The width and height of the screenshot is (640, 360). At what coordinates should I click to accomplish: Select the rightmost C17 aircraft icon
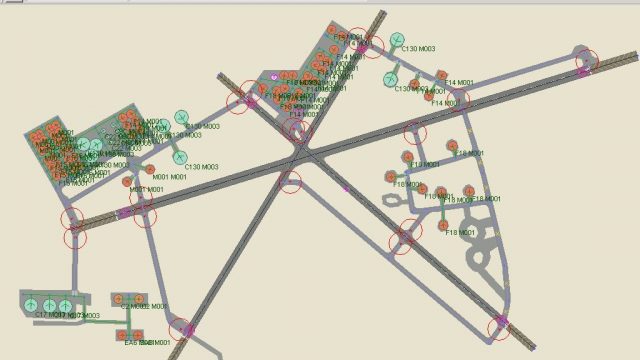pyautogui.click(x=65, y=306)
